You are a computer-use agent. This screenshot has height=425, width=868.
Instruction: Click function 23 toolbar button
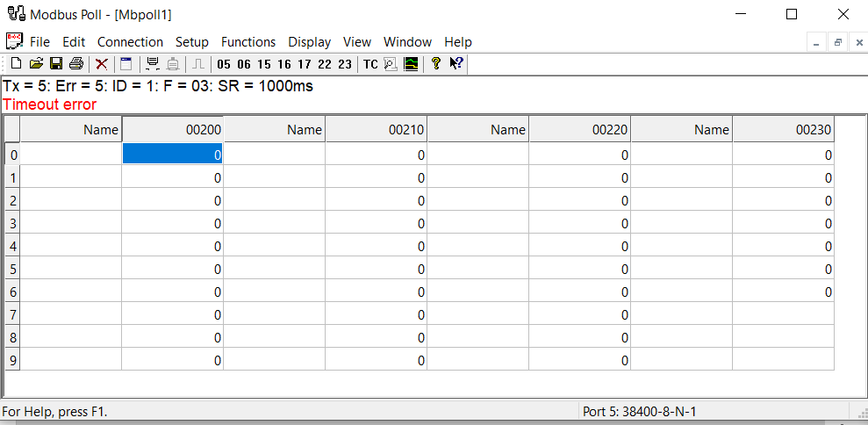point(344,64)
